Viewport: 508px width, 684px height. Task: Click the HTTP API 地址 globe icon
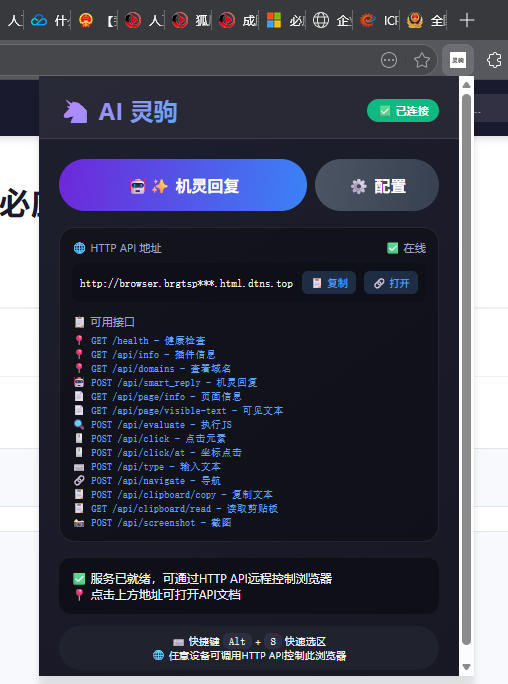(79, 248)
